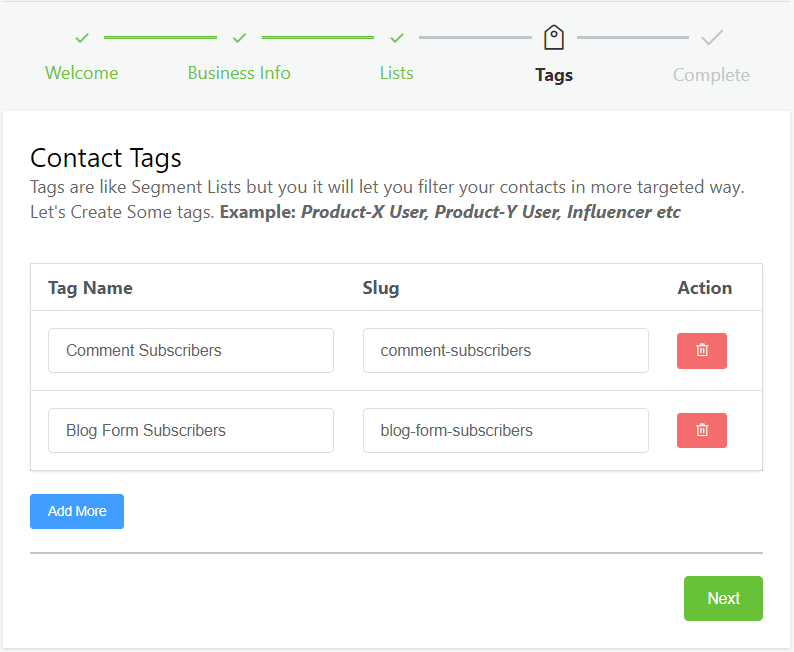The width and height of the screenshot is (794, 652).
Task: Delete the Comment Subscribers tag row
Action: 702,351
